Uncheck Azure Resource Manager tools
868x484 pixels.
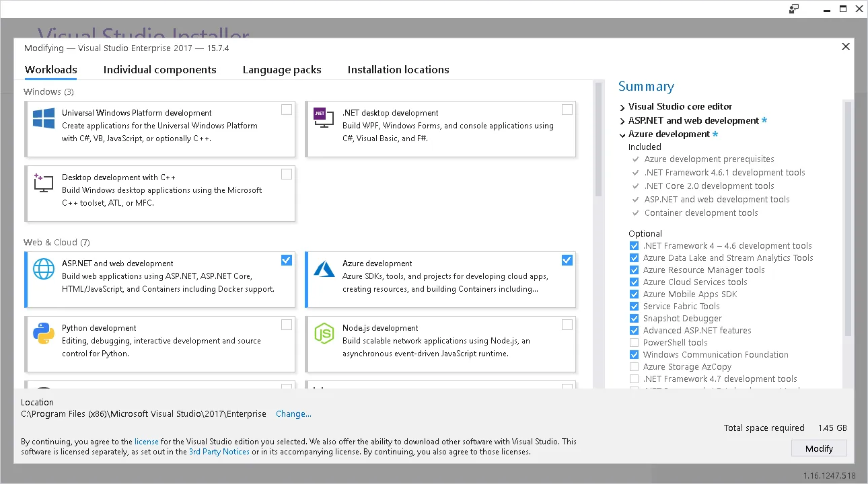tap(634, 270)
